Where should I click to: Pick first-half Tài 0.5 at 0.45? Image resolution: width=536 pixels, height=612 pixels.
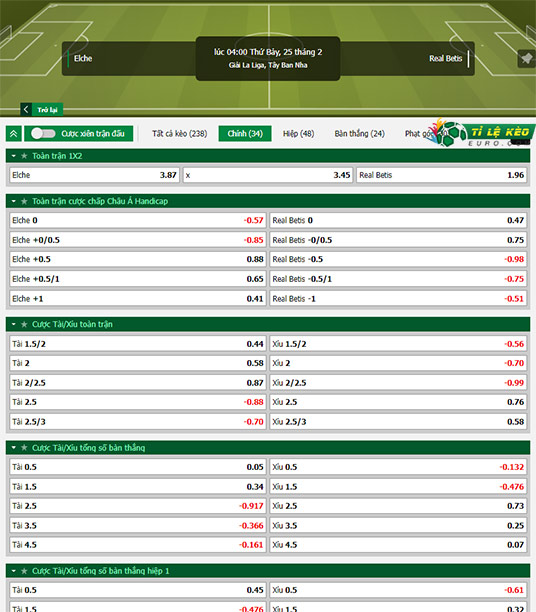(138, 590)
